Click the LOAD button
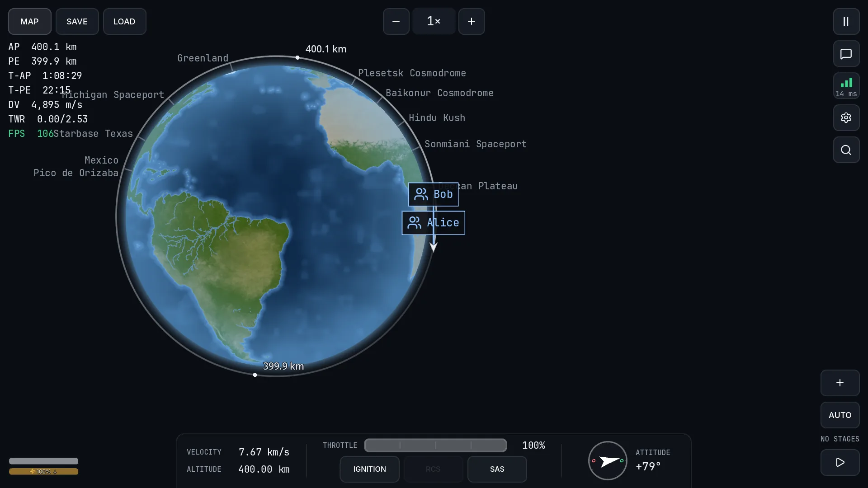Screen dimensions: 868x488 click(x=124, y=21)
